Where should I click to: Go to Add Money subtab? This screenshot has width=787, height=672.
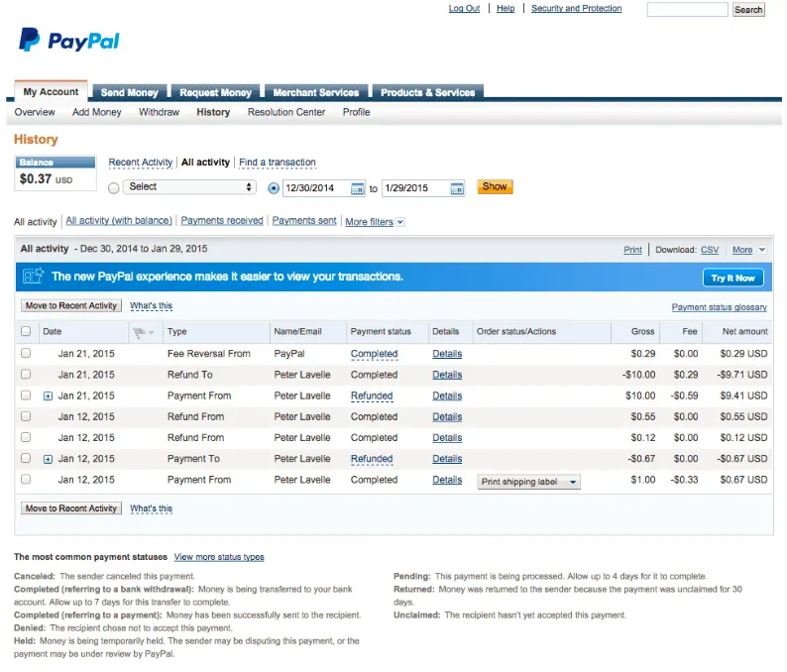[97, 112]
